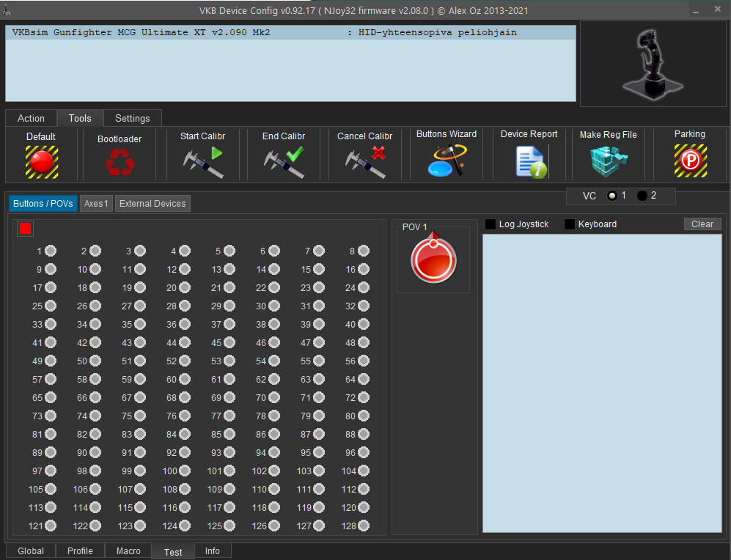The height and width of the screenshot is (560, 731).
Task: Go to the Test bottom tab
Action: click(x=173, y=552)
